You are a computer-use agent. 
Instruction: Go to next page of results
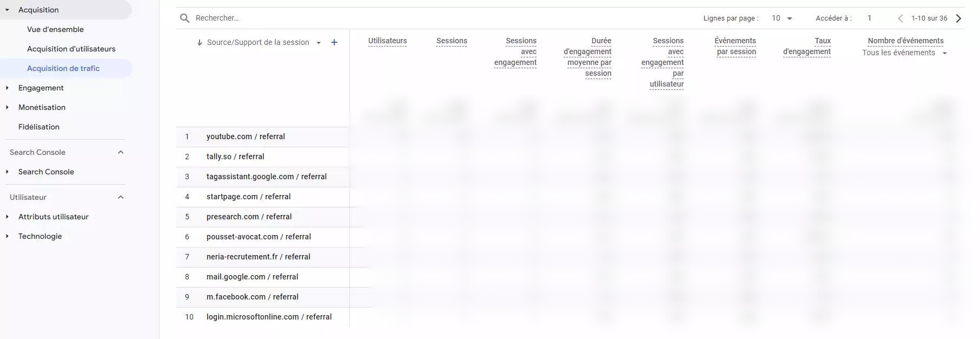[958, 18]
